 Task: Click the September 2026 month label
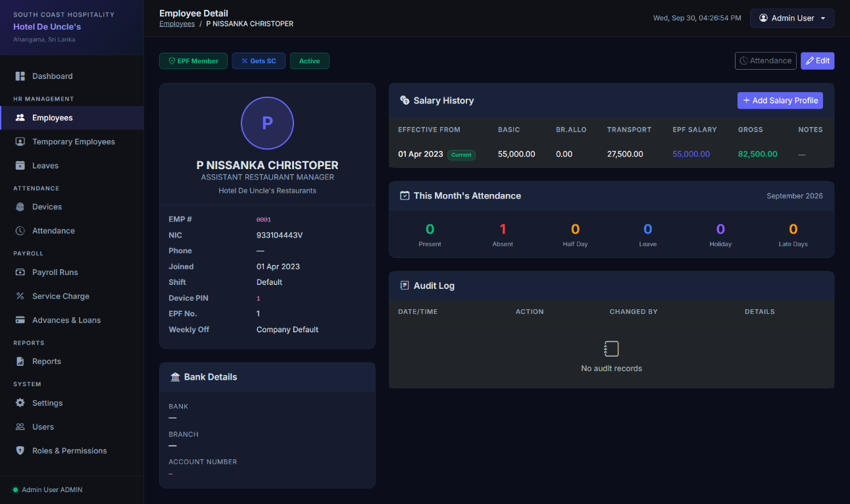(x=795, y=196)
